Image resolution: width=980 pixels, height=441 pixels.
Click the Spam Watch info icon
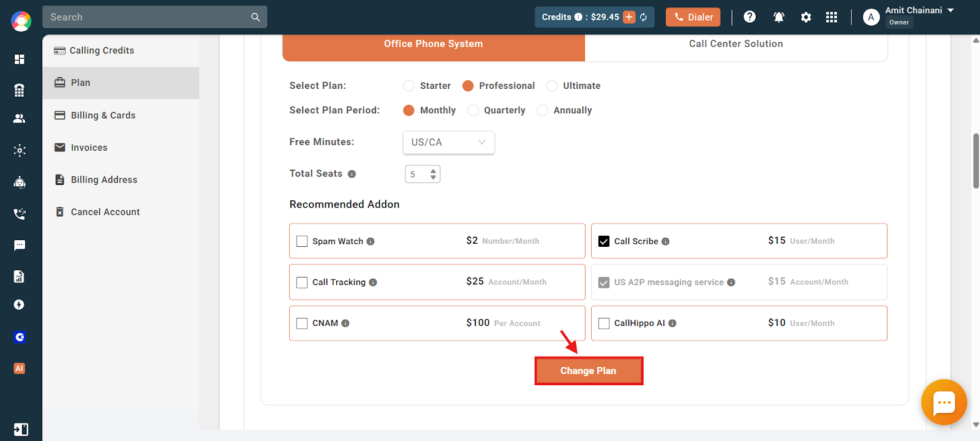click(x=371, y=241)
